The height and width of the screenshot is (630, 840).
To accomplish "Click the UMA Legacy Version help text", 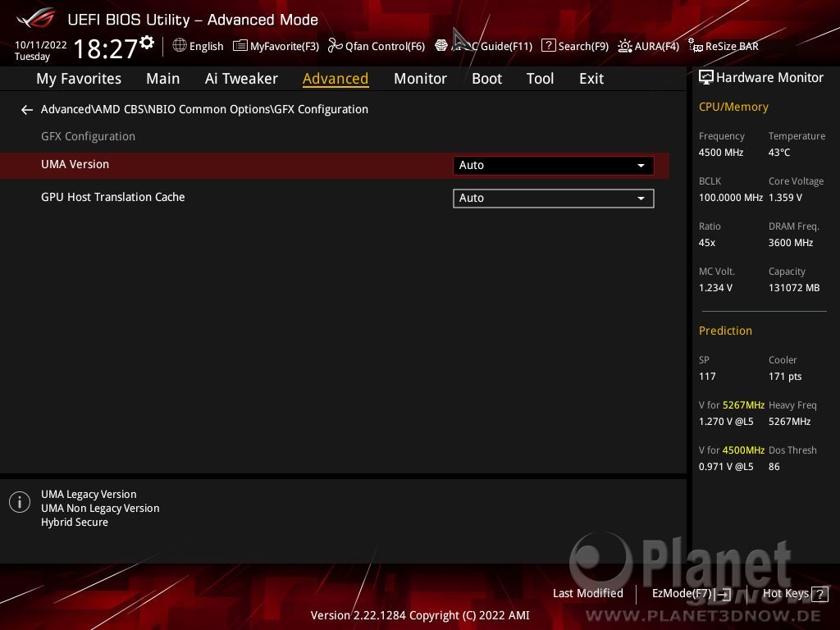I will 89,495.
